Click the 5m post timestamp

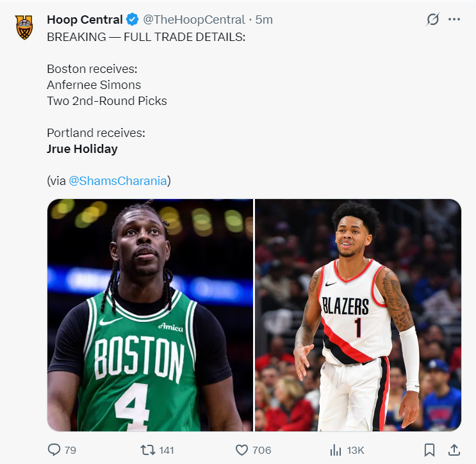[264, 20]
